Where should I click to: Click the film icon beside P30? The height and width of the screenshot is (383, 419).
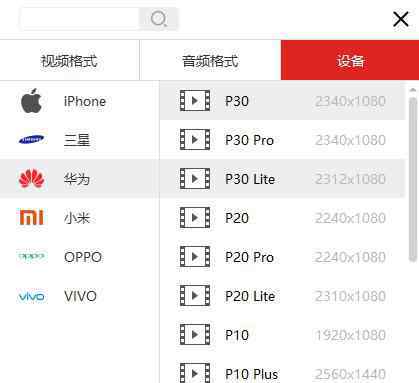(x=195, y=100)
